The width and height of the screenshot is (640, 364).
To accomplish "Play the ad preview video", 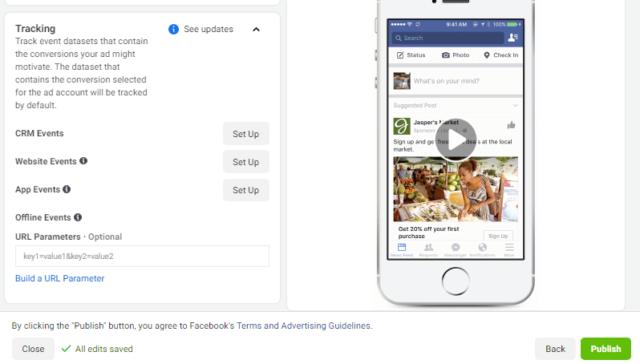I will pos(456,140).
